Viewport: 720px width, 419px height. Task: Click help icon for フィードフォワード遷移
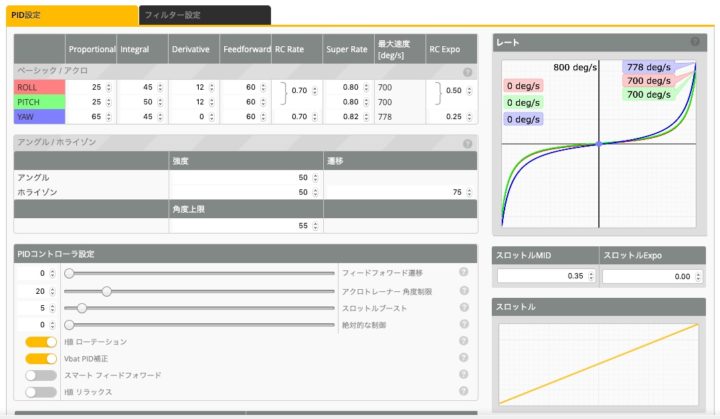(463, 273)
